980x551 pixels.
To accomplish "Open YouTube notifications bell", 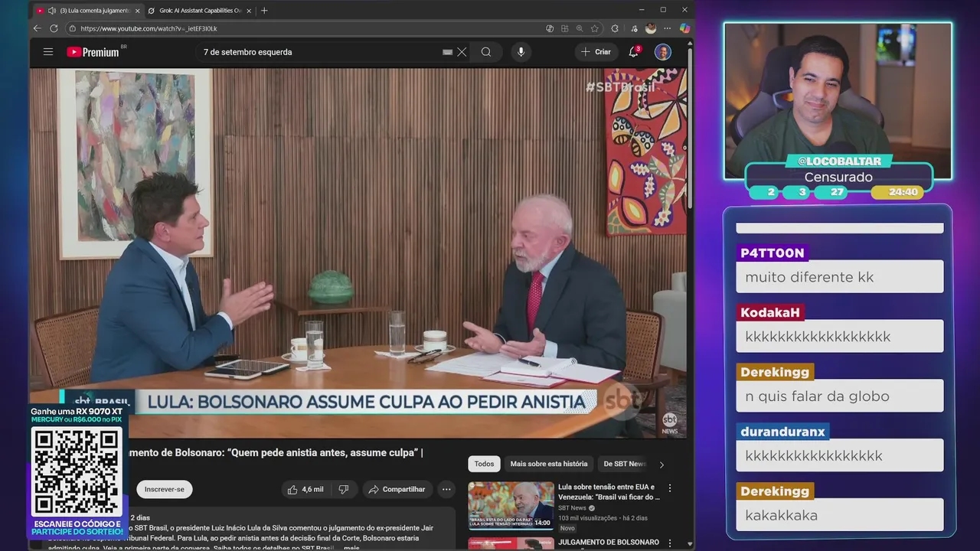I will click(x=634, y=52).
